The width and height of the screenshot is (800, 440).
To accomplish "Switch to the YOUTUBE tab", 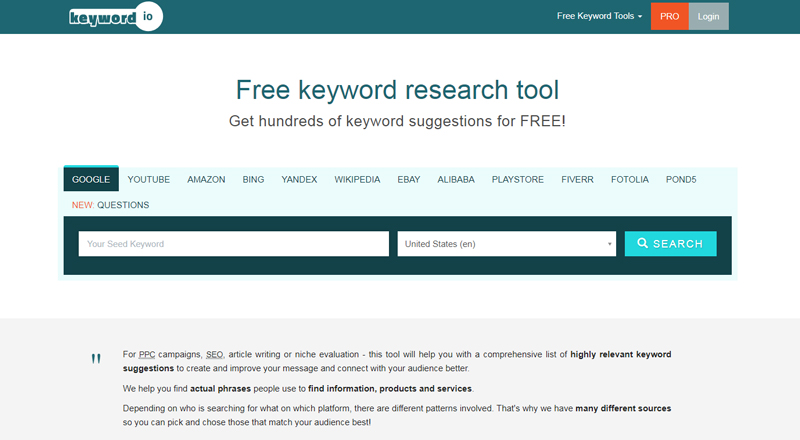I will coord(148,180).
